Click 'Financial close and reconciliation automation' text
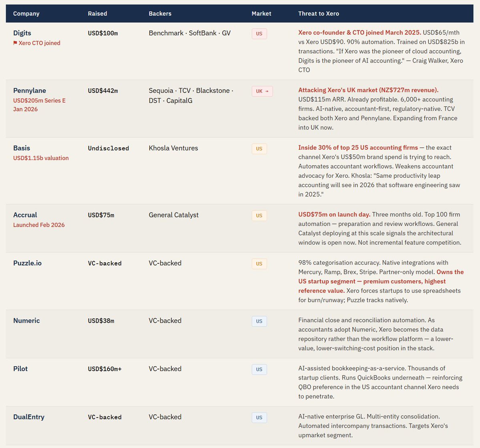The image size is (480, 448). point(362,320)
